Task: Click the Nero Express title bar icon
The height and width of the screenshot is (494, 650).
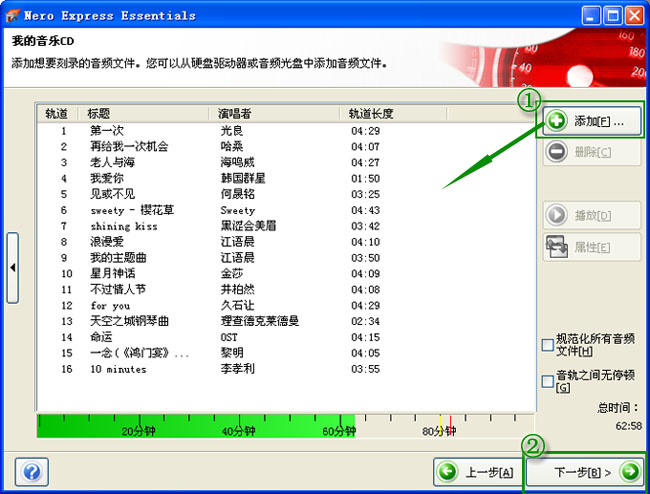Action: tap(12, 16)
